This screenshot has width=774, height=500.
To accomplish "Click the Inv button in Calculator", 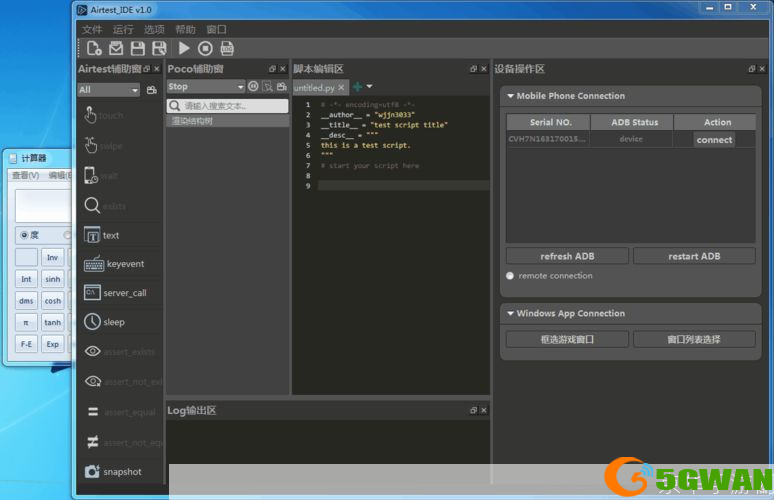I will (52, 257).
